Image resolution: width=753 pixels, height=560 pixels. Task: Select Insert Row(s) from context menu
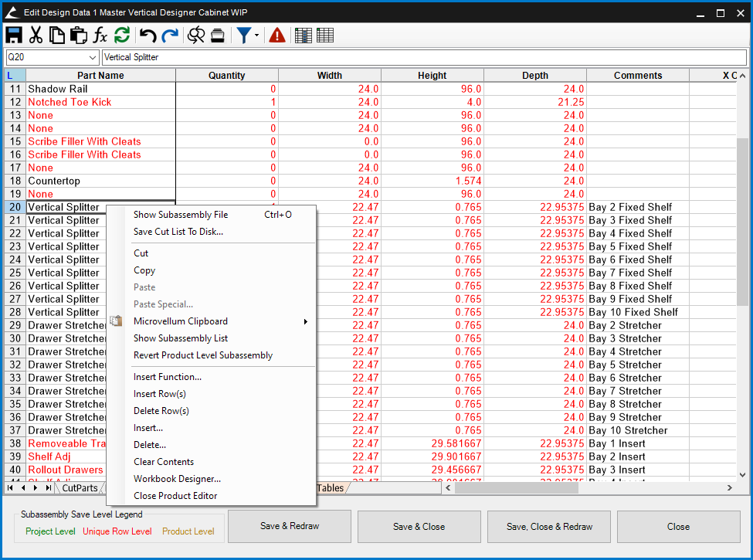coord(160,394)
